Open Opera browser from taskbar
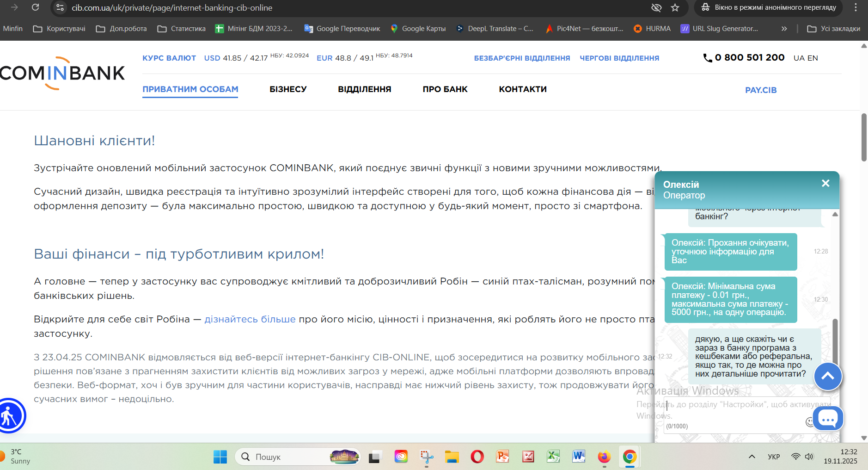Image resolution: width=868 pixels, height=470 pixels. click(477, 457)
